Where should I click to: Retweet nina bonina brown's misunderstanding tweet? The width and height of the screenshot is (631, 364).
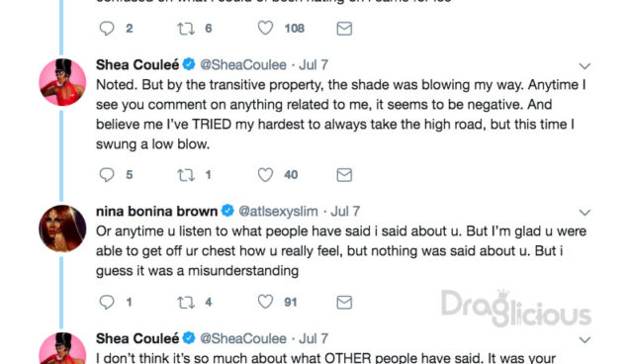[x=186, y=302]
